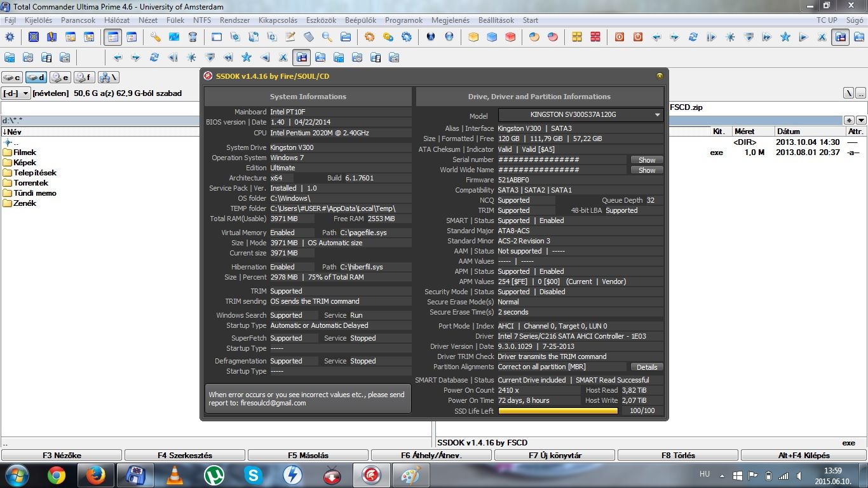Click the wrench tool icon in toolbar
This screenshot has width=868, height=488.
coord(155,37)
